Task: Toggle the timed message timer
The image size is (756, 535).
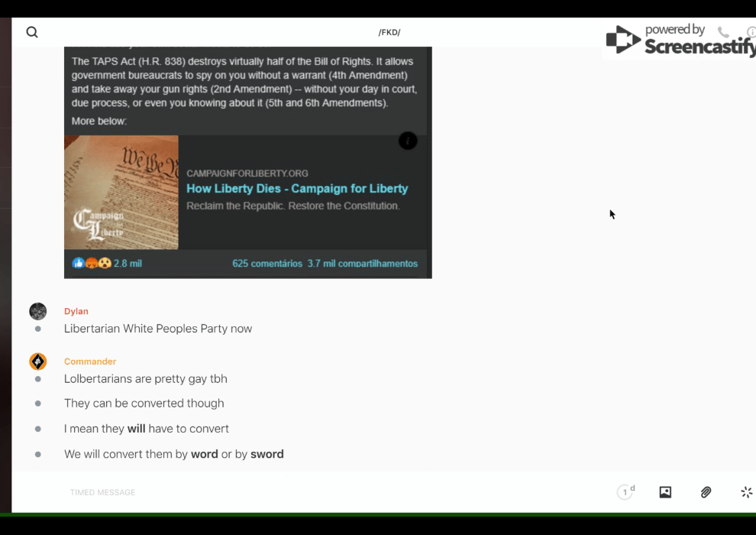Action: point(625,492)
